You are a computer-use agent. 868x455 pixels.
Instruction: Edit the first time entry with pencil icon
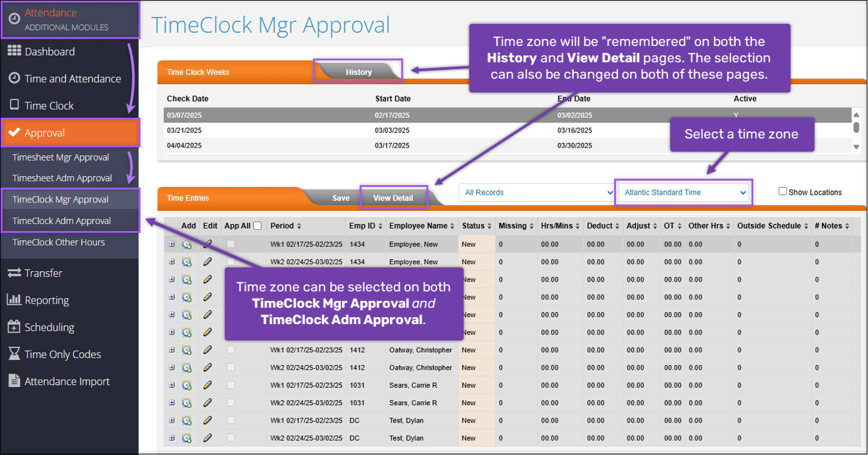tap(209, 244)
